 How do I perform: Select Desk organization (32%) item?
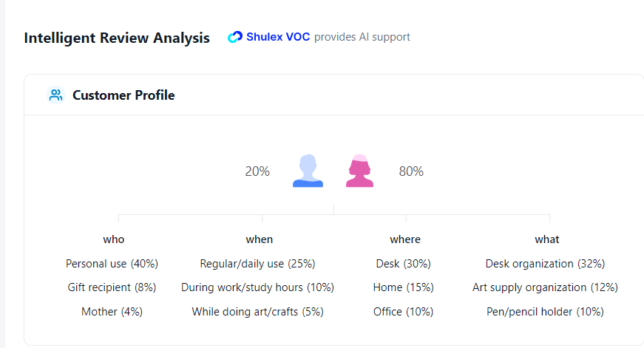pyautogui.click(x=545, y=264)
